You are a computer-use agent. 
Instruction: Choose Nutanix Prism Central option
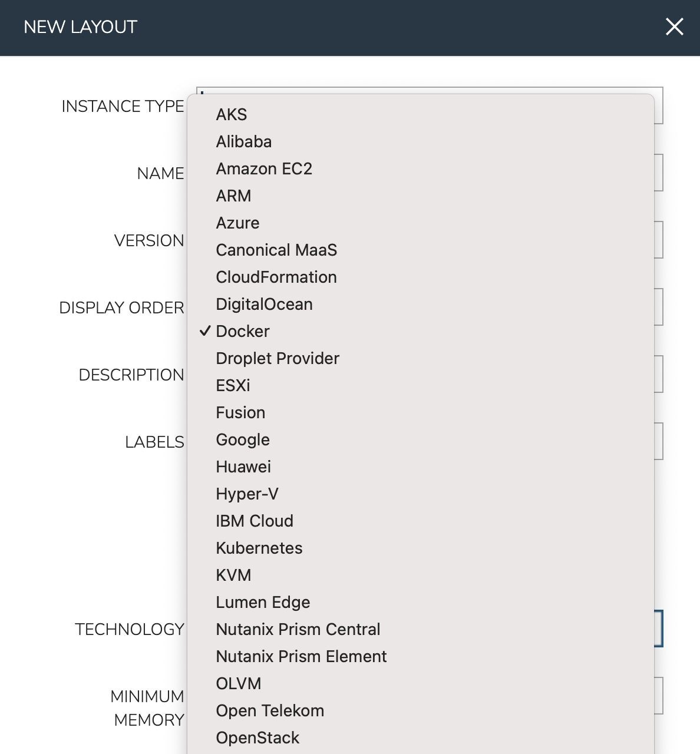(298, 629)
